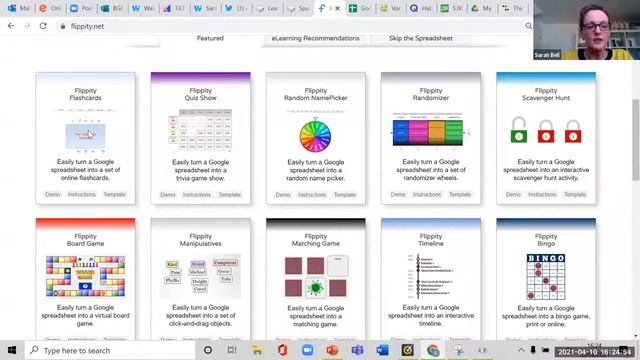Screen dimensions: 640x360
Task: Open the Flashcards Instructions link
Action: click(x=82, y=194)
